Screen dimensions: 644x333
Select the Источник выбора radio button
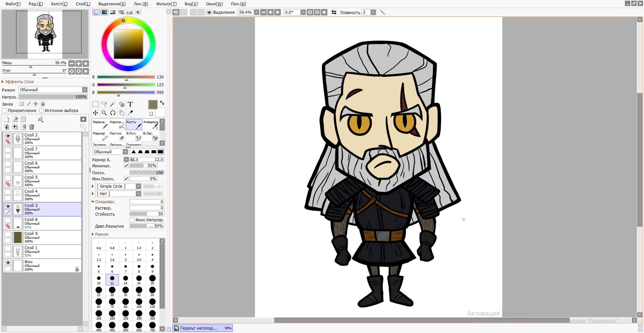click(42, 110)
